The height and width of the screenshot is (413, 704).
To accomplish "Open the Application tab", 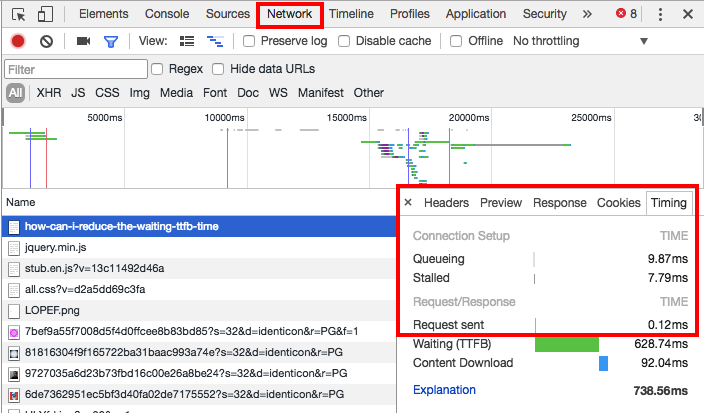I will [476, 14].
